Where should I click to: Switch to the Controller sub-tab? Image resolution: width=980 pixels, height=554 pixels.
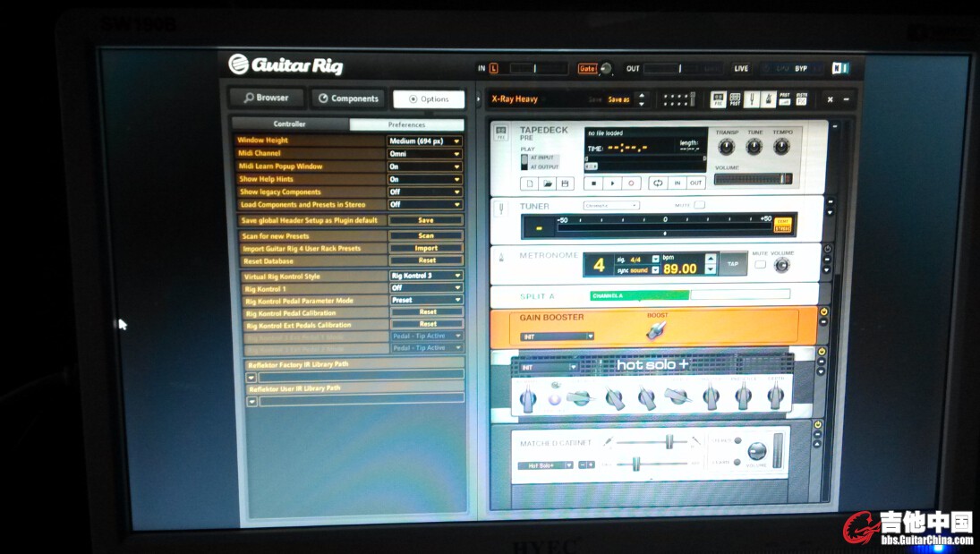pyautogui.click(x=290, y=124)
